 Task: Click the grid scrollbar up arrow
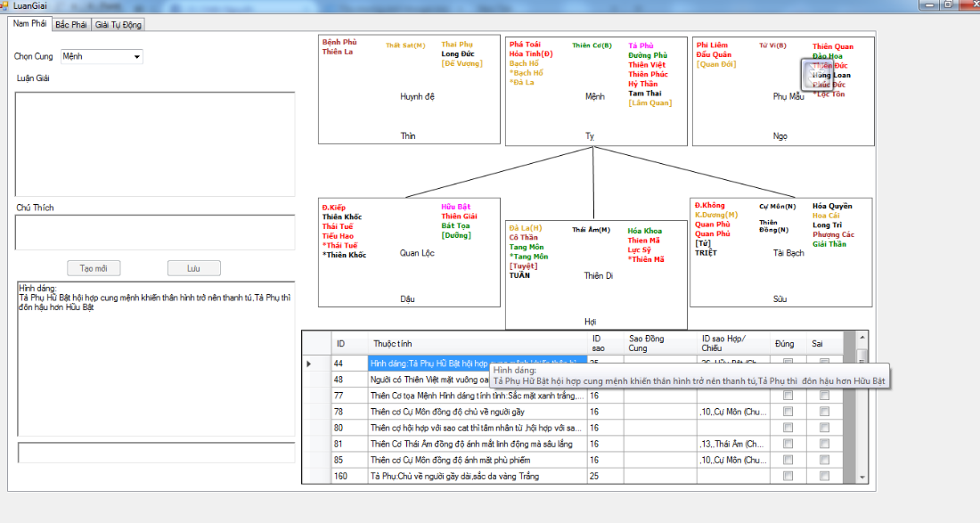coord(862,338)
